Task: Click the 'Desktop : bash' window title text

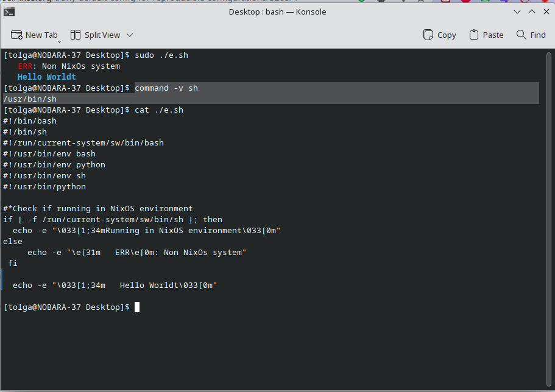Action: pos(255,12)
